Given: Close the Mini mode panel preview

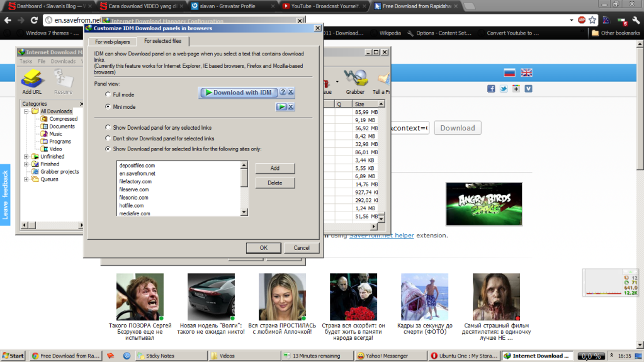Looking at the screenshot, I should point(290,107).
